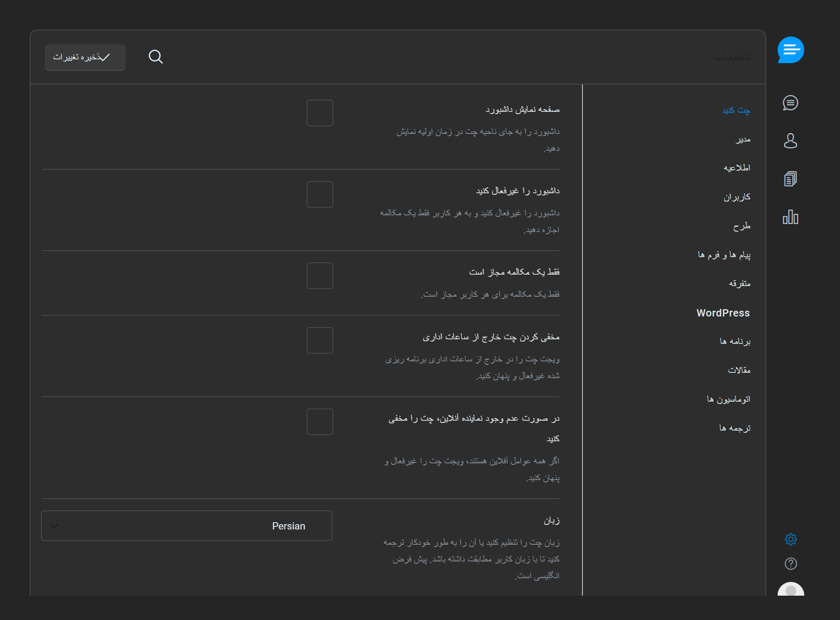Click the help question mark icon
Viewport: 840px width, 620px height.
(791, 564)
